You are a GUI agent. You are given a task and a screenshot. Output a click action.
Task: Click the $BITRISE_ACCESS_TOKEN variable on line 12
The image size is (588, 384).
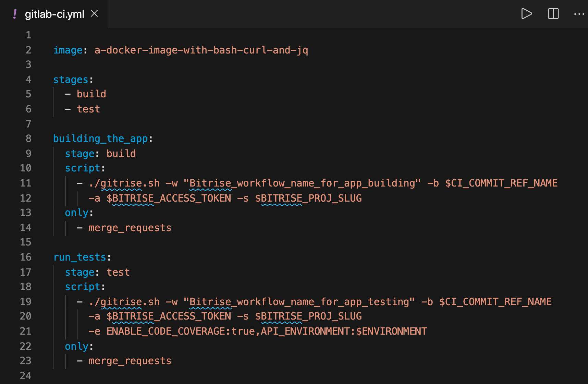pyautogui.click(x=169, y=198)
